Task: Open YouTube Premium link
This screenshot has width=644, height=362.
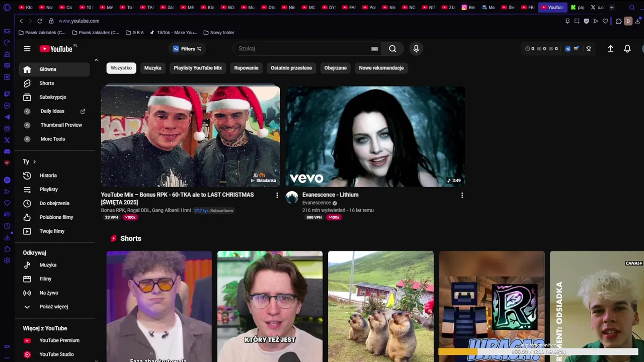Action: pos(54,340)
